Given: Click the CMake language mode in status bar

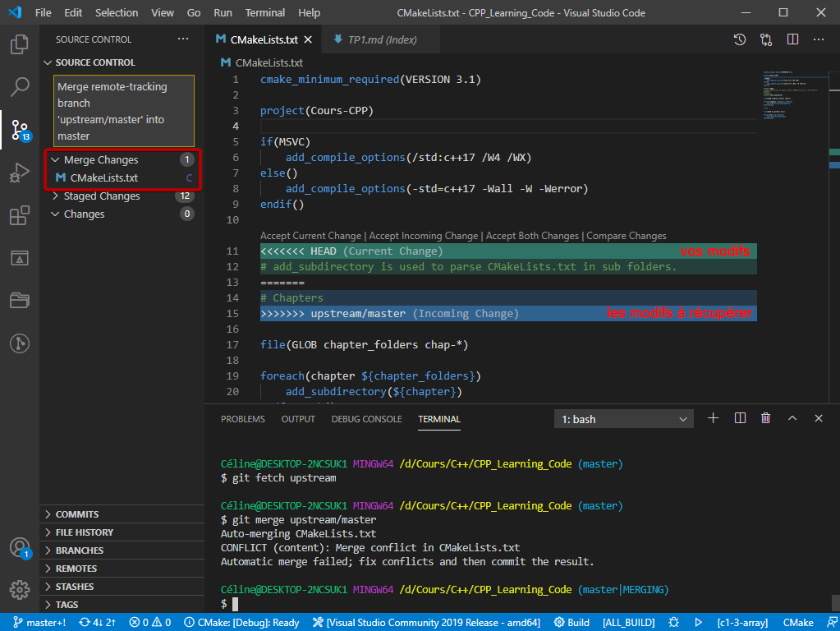Looking at the screenshot, I should coord(797,623).
